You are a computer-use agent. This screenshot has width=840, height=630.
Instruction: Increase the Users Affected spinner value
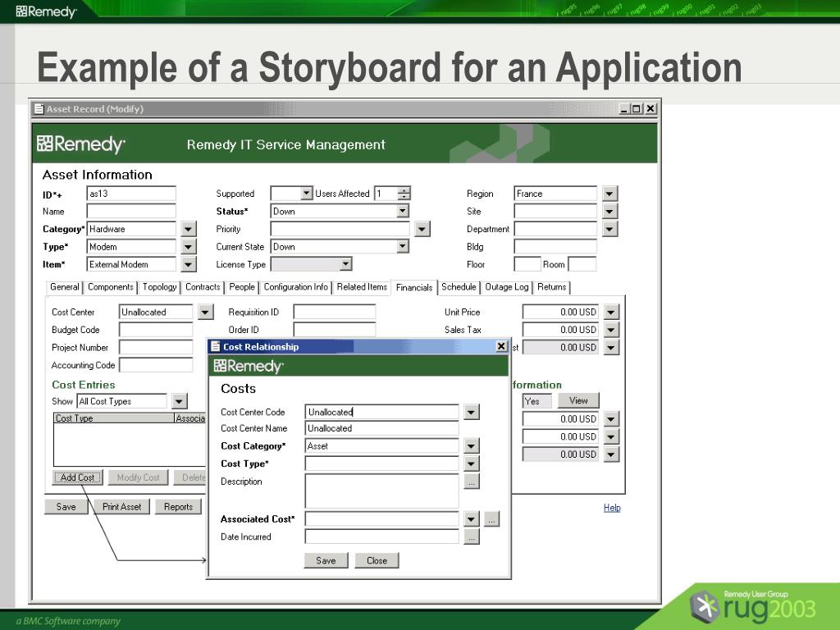click(404, 190)
